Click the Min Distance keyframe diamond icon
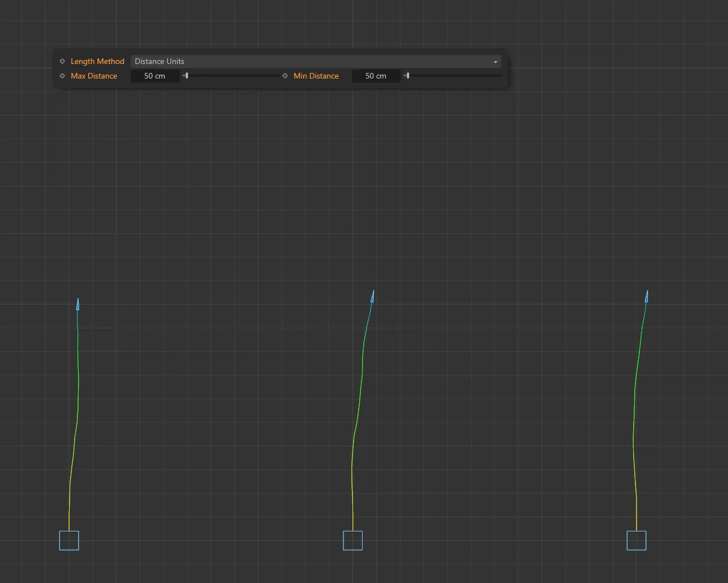This screenshot has height=583, width=728. click(285, 76)
